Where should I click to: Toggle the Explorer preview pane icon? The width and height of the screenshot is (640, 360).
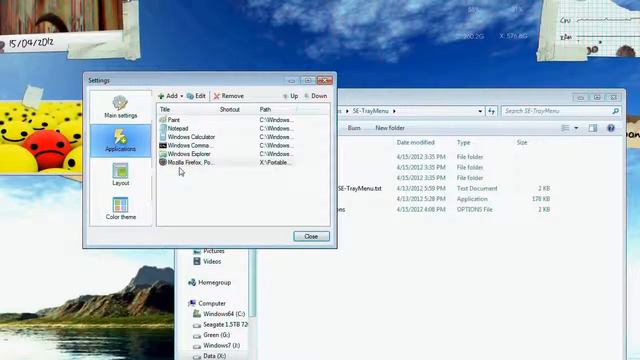[x=593, y=128]
